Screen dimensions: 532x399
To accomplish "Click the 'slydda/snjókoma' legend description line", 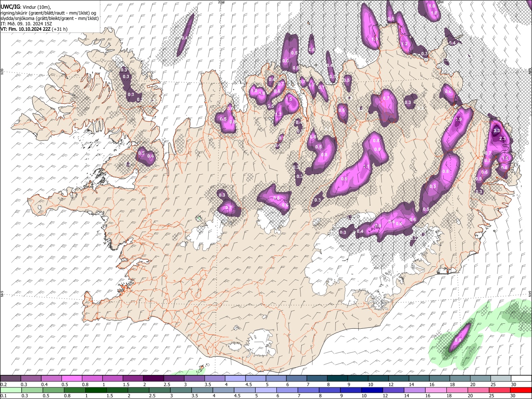I will [x=49, y=18].
